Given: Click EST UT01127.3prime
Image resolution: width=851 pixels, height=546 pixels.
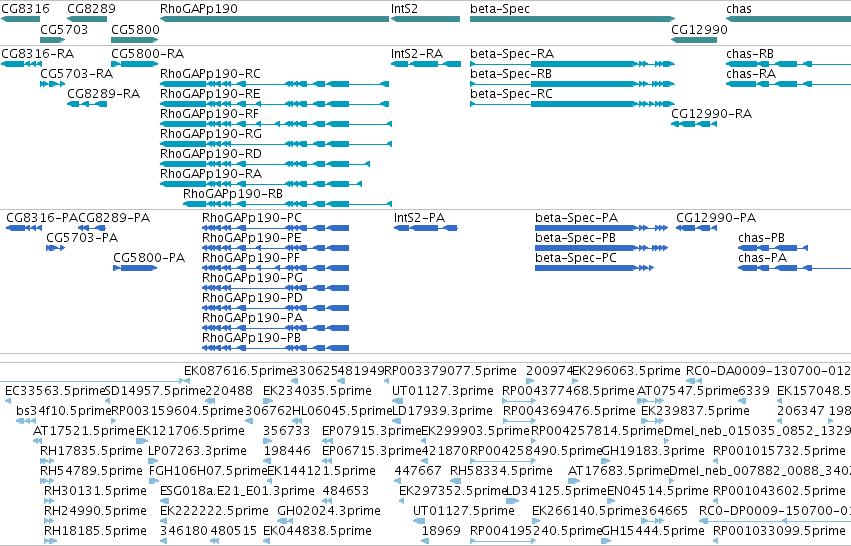Looking at the screenshot, I should (x=443, y=391).
